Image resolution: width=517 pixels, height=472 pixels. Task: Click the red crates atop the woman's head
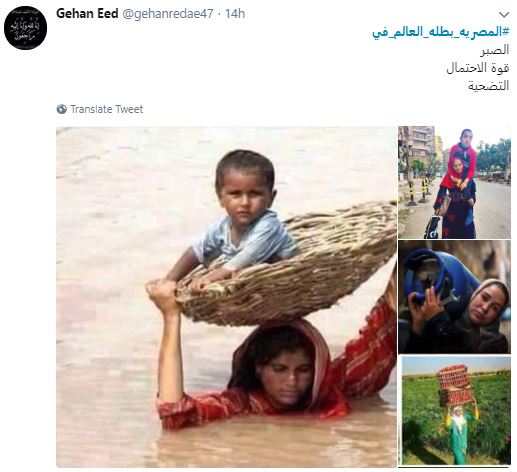coord(455,385)
